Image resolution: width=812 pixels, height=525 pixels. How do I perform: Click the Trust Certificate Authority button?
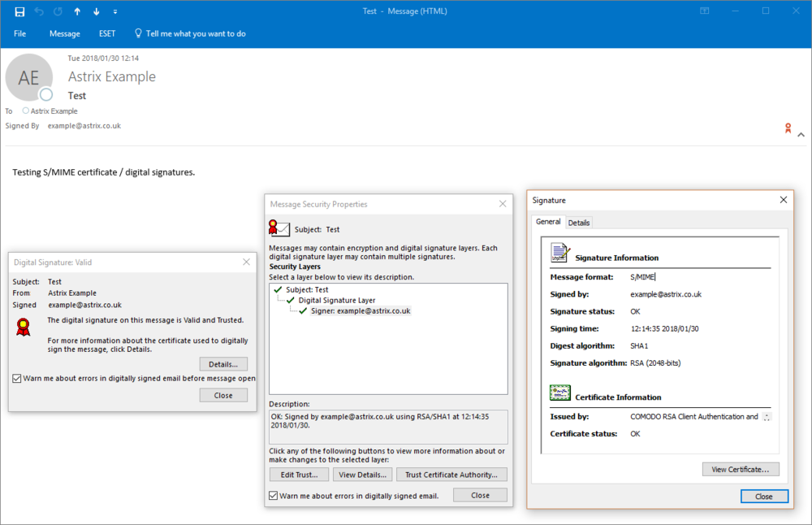[x=451, y=475]
